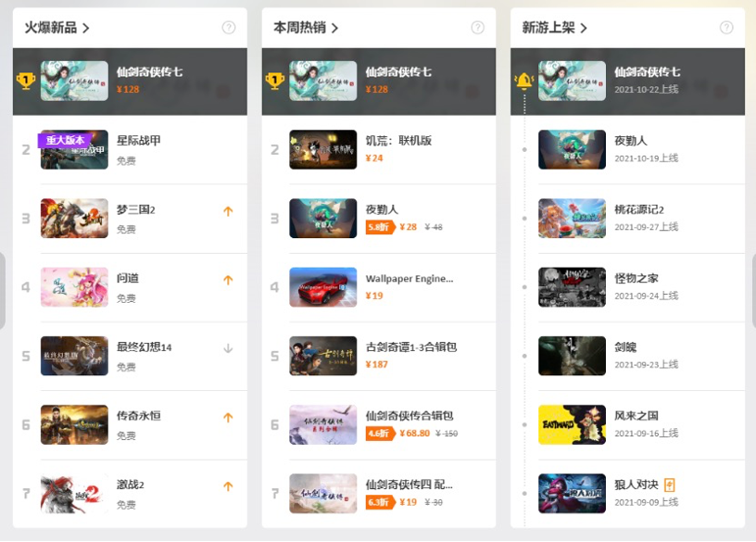Open help icon for 本周热销 panel
The image size is (756, 542).
point(477,28)
